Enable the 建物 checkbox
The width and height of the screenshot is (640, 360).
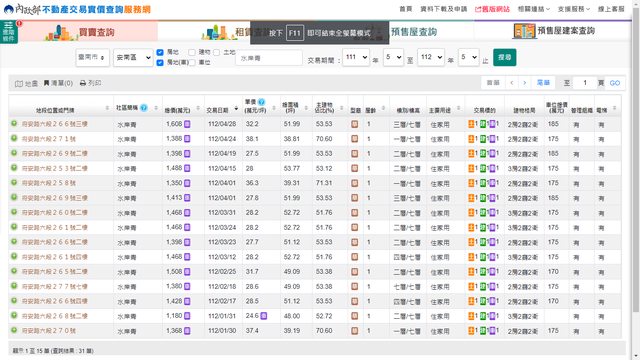click(192, 52)
